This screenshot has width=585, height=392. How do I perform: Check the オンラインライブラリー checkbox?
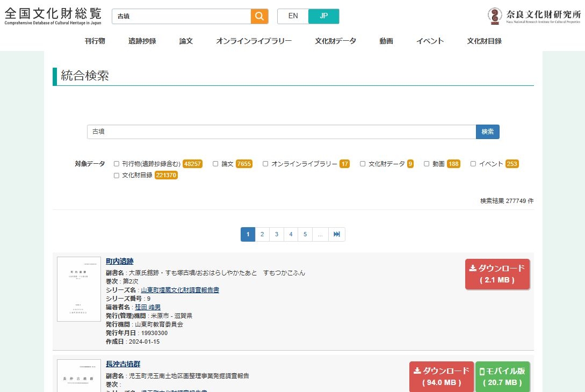265,164
